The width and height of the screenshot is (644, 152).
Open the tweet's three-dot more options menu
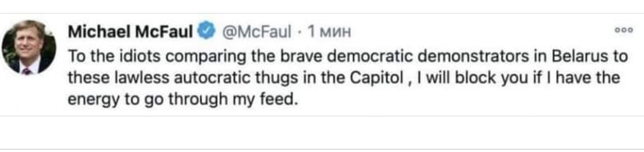(624, 30)
